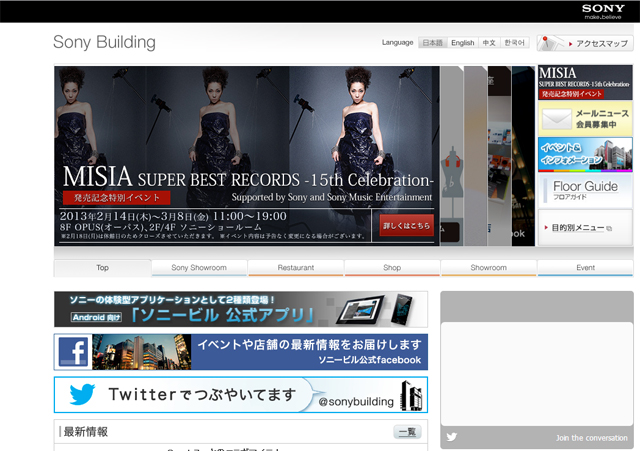The width and height of the screenshot is (640, 451).
Task: Expand the 目的別メニュー menu
Action: [585, 228]
